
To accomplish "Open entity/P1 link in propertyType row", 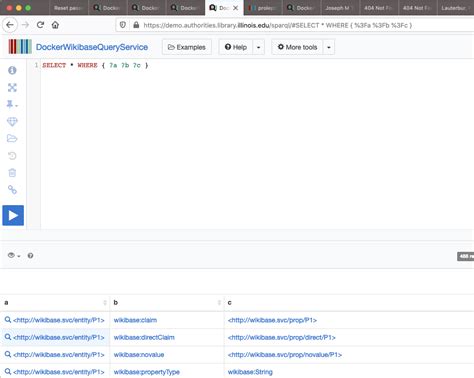I will pos(59,372).
